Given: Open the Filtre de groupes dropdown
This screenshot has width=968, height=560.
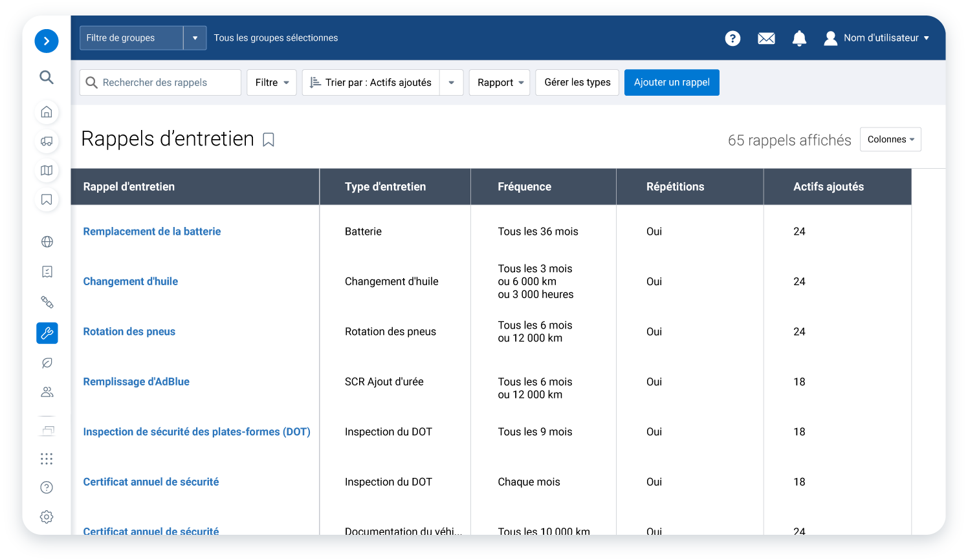Looking at the screenshot, I should click(142, 38).
